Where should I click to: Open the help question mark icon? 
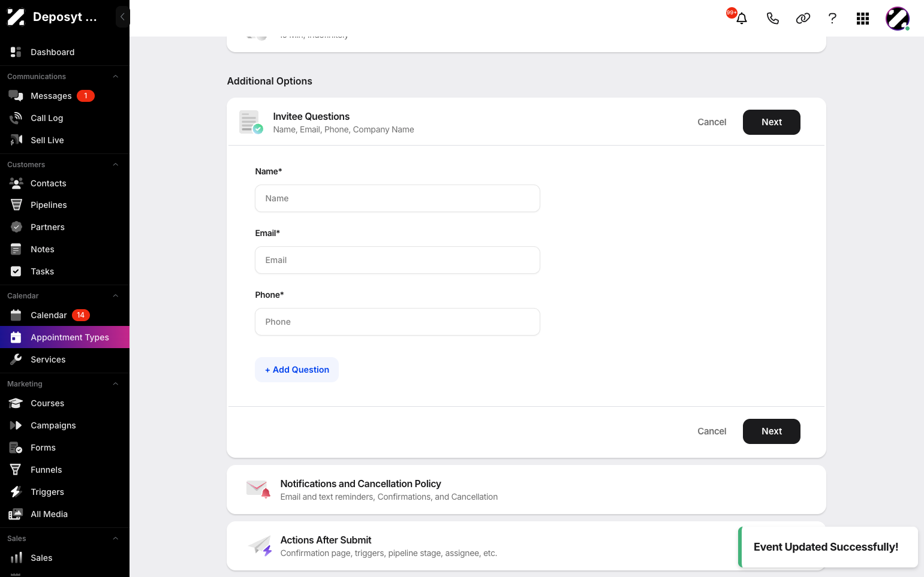pos(832,19)
